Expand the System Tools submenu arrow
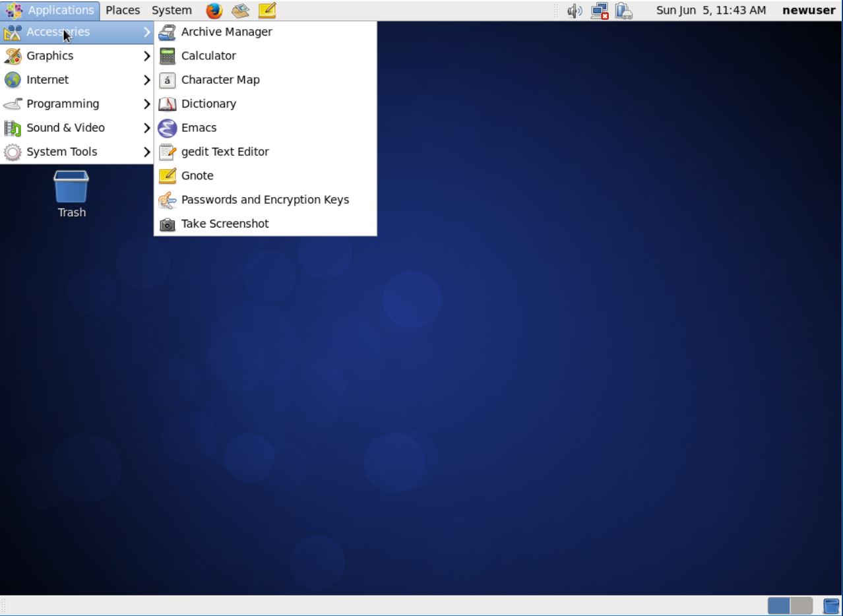Viewport: 843px width, 616px height. tap(147, 152)
